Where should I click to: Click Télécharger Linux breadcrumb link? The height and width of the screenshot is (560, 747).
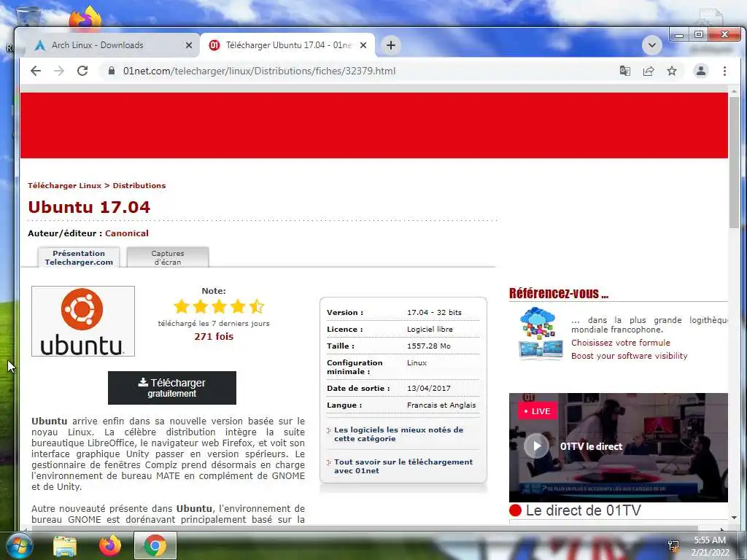[x=64, y=186]
